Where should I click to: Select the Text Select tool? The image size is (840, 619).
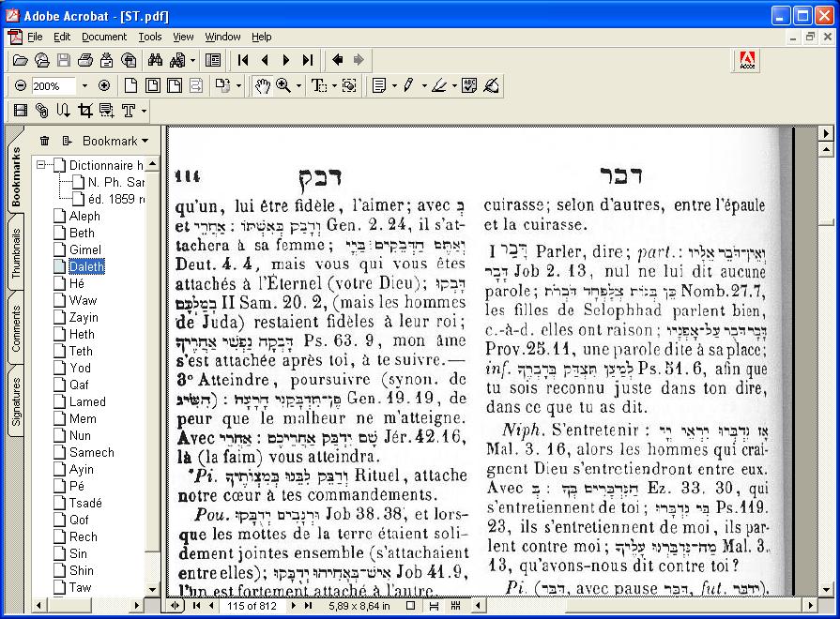319,85
